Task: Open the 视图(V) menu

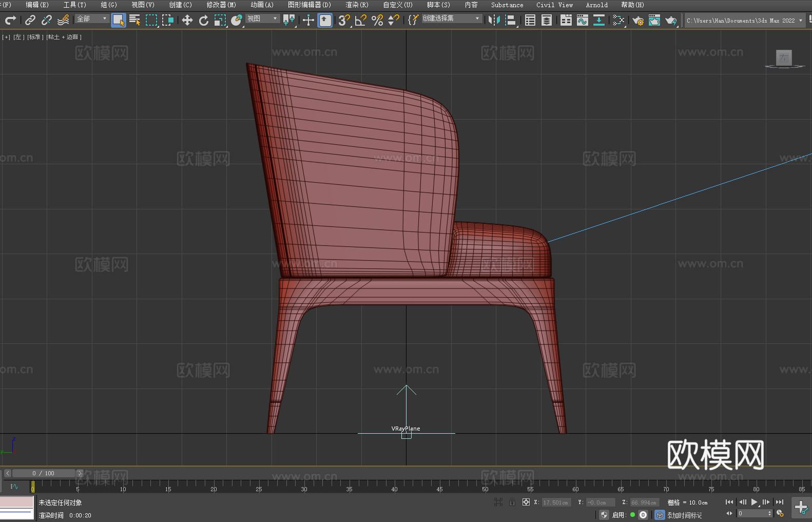Action: (143, 5)
